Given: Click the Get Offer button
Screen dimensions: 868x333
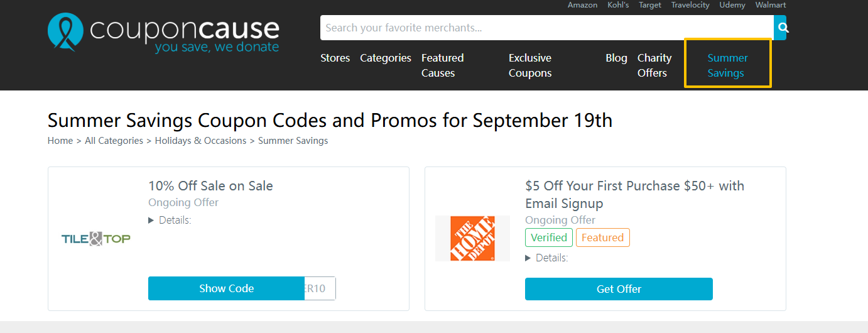Looking at the screenshot, I should tap(619, 289).
